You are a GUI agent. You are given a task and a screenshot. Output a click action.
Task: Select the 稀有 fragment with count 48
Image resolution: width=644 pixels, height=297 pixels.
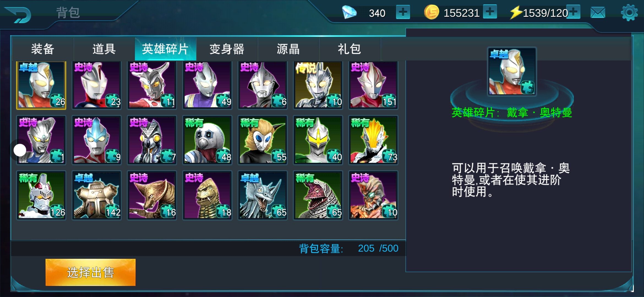point(207,140)
